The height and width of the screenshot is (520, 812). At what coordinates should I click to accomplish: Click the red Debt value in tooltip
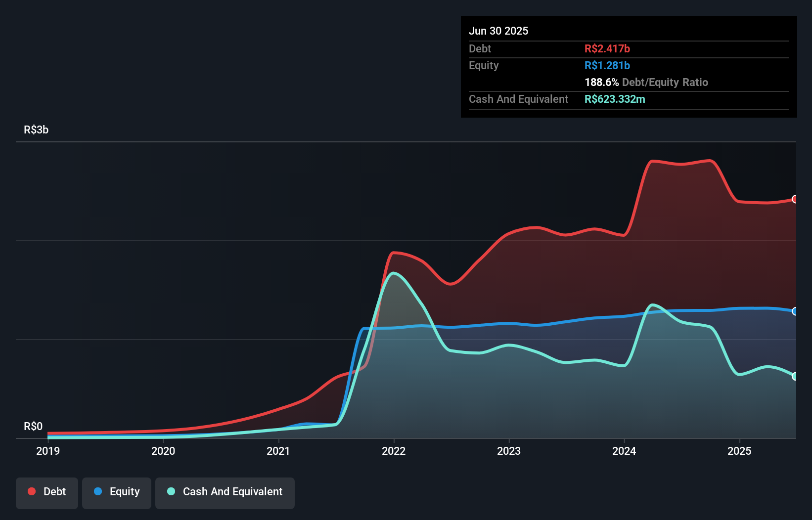(607, 48)
